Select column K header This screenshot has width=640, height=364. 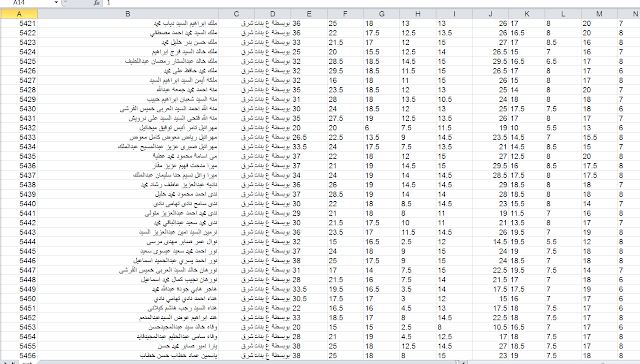tap(527, 14)
